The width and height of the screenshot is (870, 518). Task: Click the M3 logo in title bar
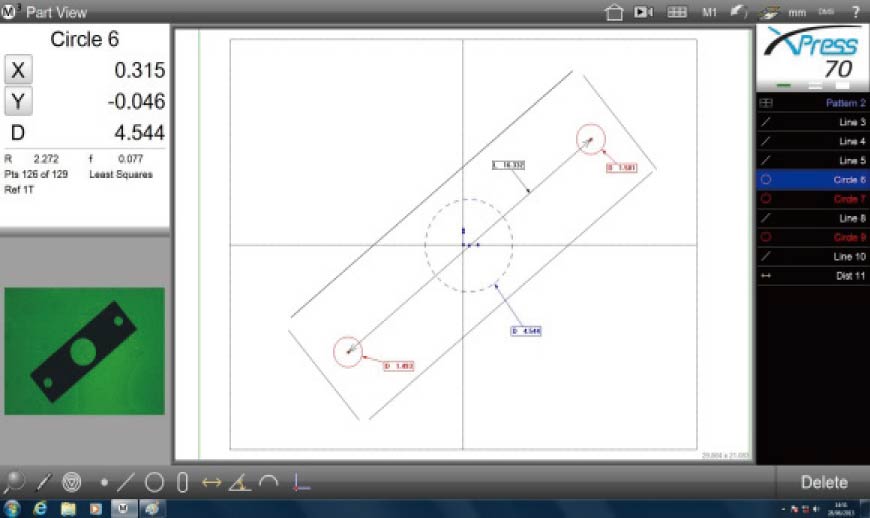pyautogui.click(x=10, y=12)
